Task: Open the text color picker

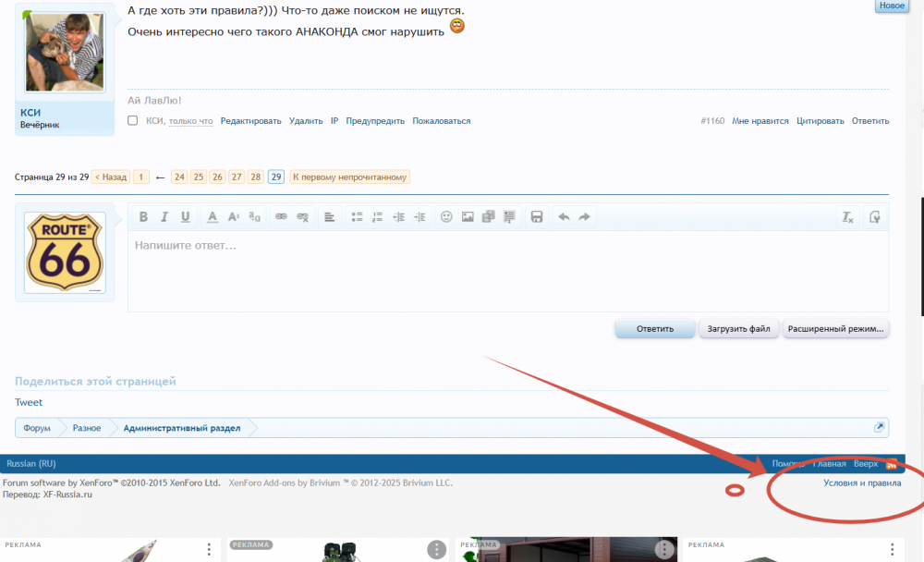Action: [x=212, y=217]
